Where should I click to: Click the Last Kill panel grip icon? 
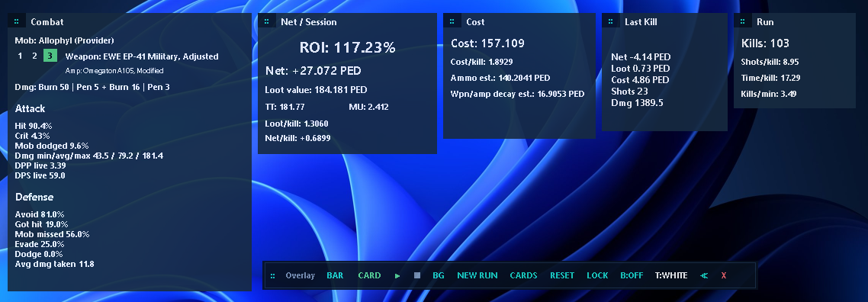point(611,21)
